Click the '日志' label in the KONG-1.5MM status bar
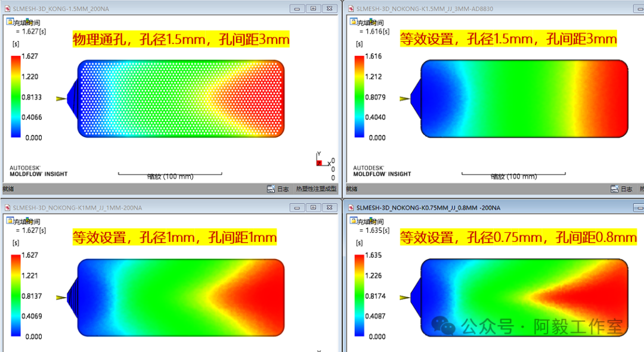This screenshot has width=644, height=352. point(283,189)
